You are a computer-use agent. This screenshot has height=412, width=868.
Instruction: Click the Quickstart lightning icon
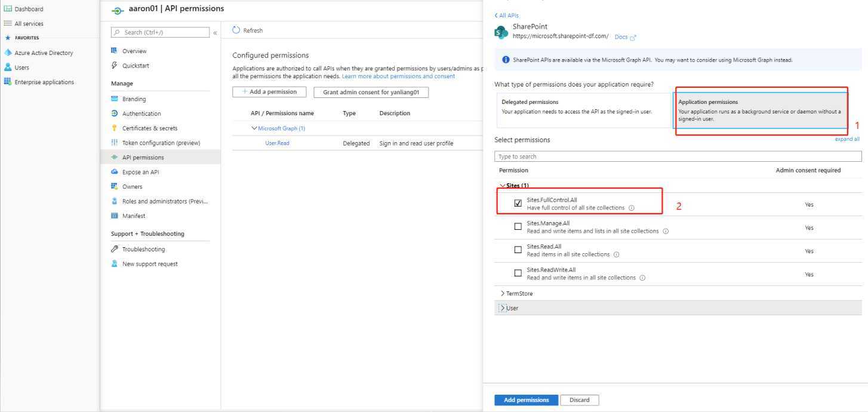(x=115, y=66)
